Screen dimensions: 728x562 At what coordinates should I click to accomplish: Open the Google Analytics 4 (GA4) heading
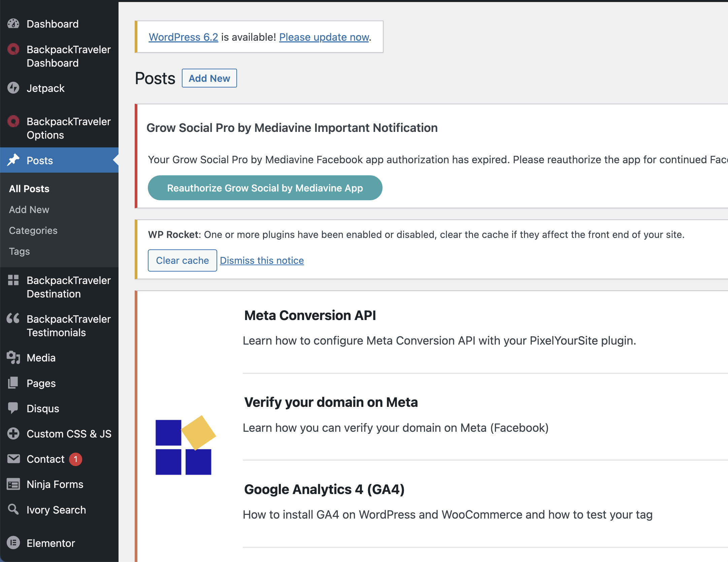coord(325,489)
